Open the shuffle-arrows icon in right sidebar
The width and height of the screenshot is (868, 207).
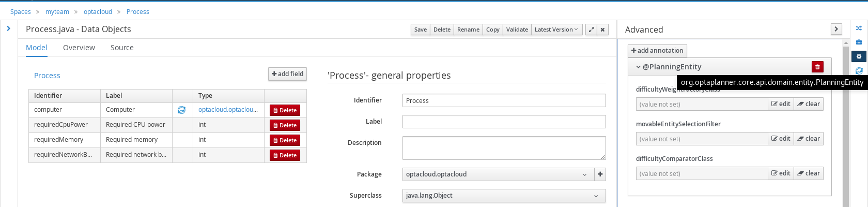pyautogui.click(x=859, y=28)
